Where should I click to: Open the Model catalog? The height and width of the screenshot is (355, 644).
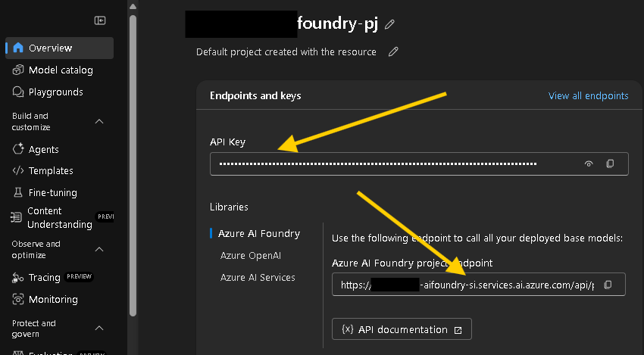(x=60, y=70)
